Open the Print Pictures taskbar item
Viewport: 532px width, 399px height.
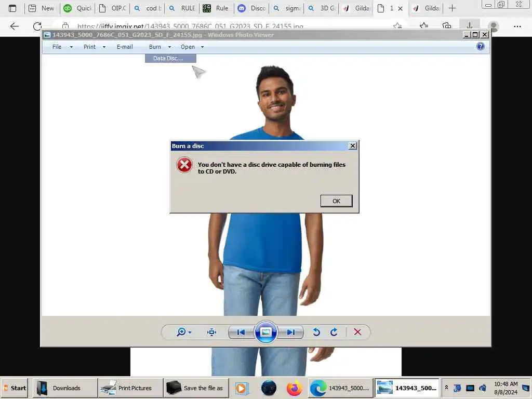130,388
